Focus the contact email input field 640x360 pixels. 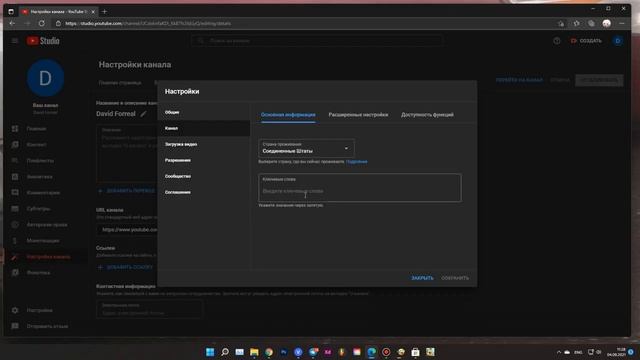point(149,309)
